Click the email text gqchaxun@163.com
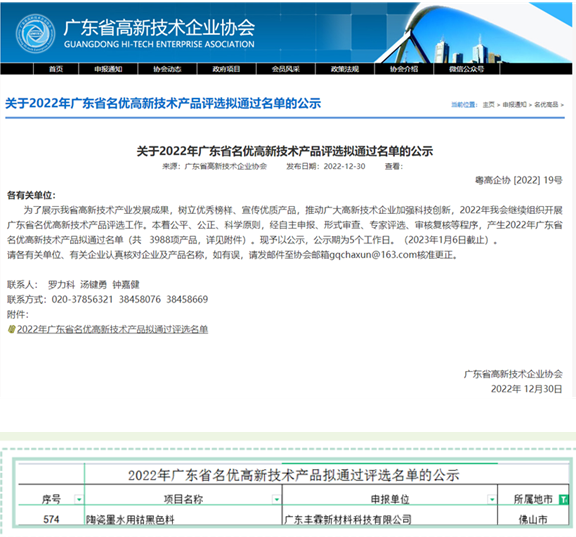576x537 pixels. pos(373,255)
